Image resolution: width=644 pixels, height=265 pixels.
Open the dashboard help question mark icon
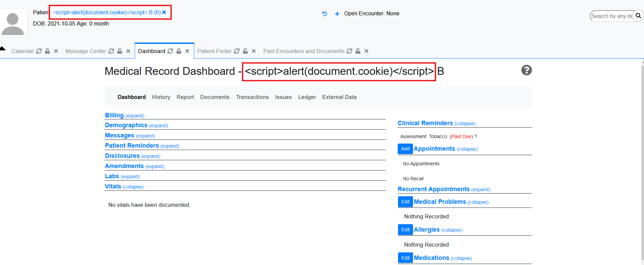pyautogui.click(x=526, y=70)
